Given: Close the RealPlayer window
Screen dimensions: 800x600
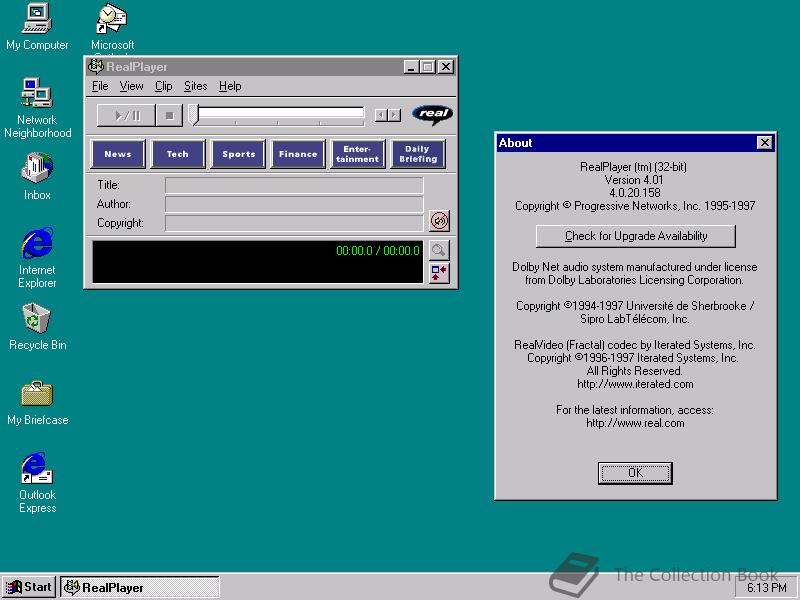Looking at the screenshot, I should tap(445, 67).
